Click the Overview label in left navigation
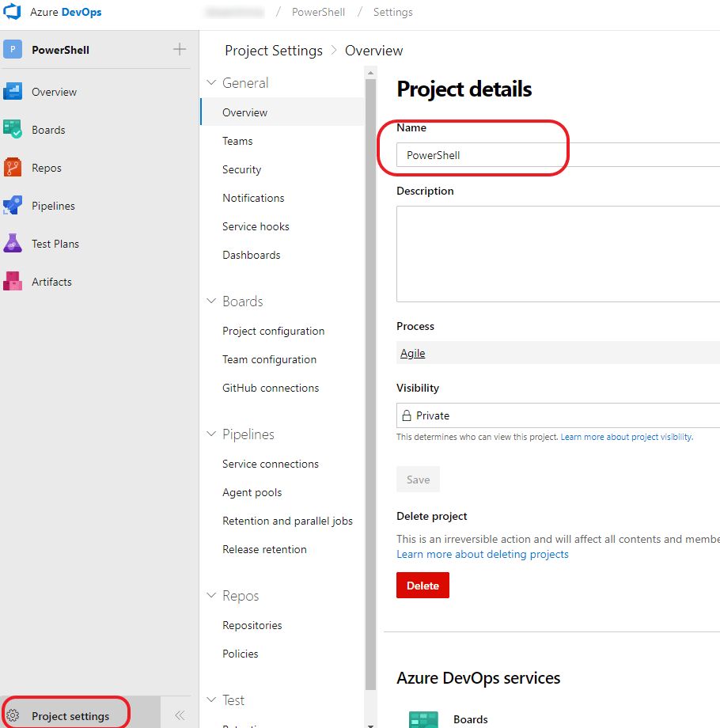 [x=54, y=92]
